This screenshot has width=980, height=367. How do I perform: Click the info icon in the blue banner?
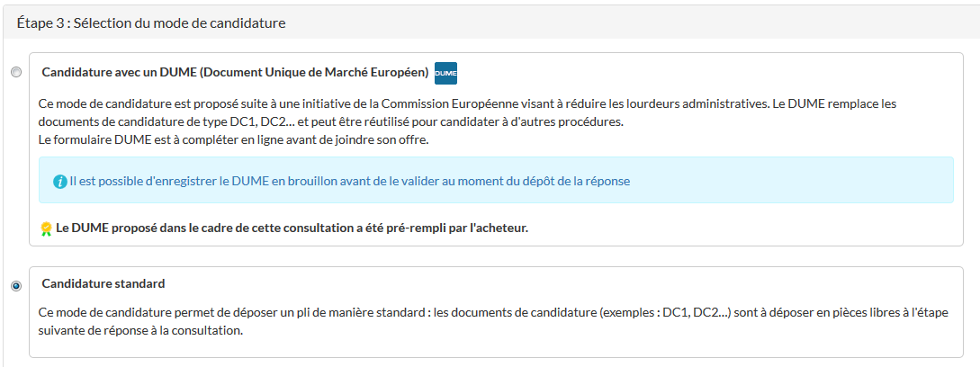[59, 181]
